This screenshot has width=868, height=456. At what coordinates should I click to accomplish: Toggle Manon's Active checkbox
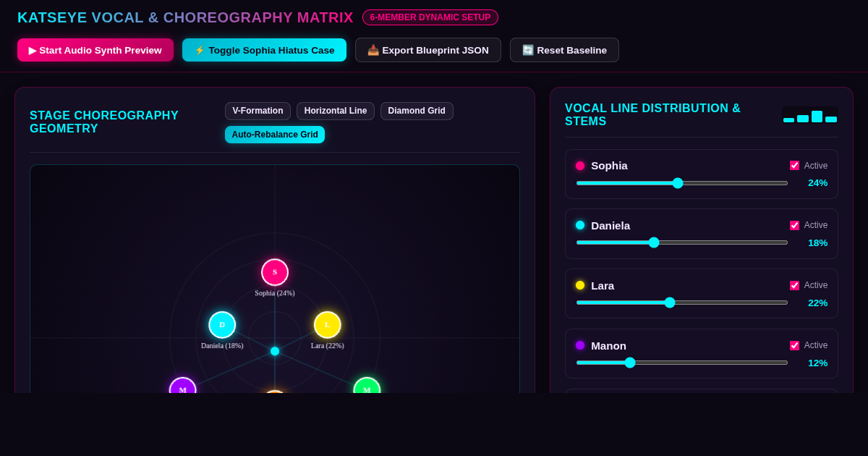click(794, 346)
